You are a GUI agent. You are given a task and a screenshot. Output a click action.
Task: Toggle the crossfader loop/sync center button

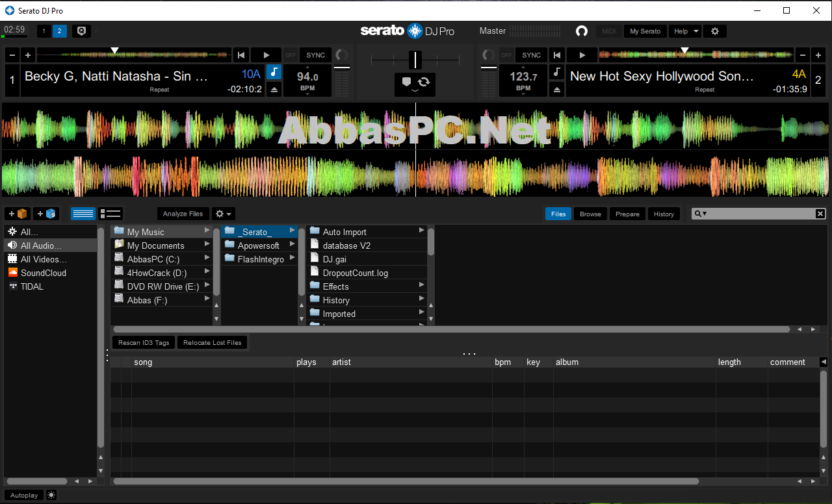point(424,82)
